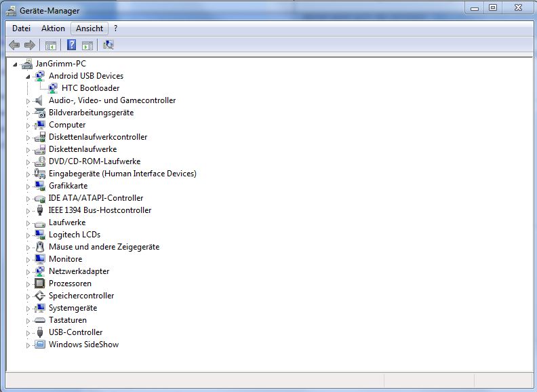Click the Logitech LCDs icon
The width and height of the screenshot is (537, 392).
point(40,235)
